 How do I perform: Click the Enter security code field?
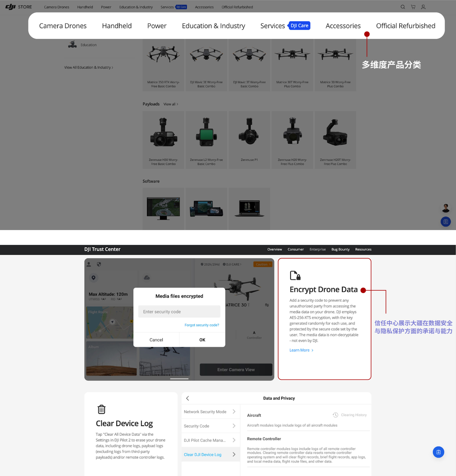(x=179, y=311)
